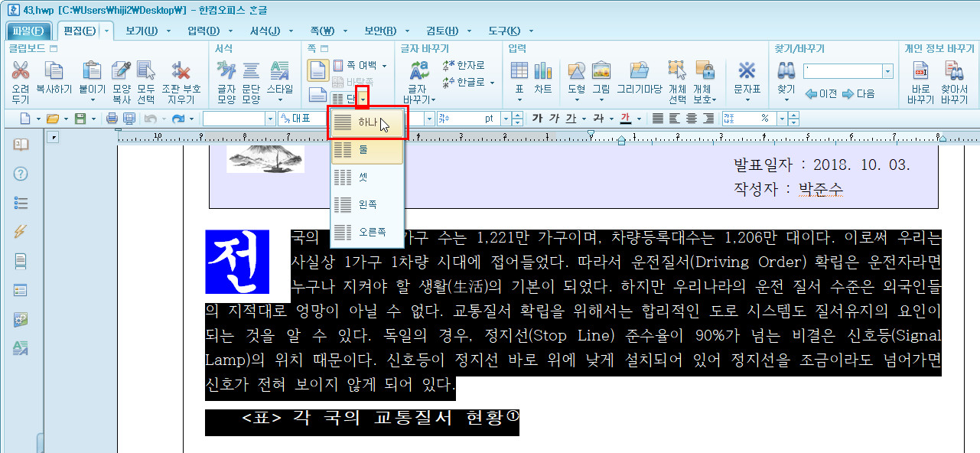Toggle strikethrough text formatting
Image resolution: width=980 pixels, height=453 pixels.
coord(598,119)
